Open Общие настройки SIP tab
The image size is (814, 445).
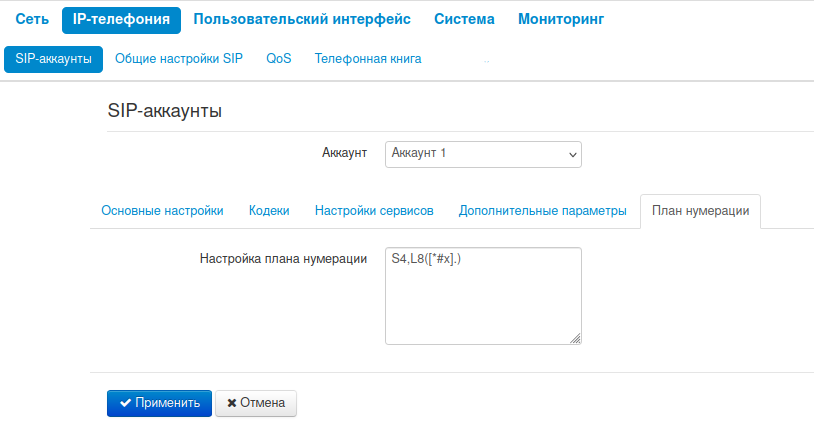coord(179,59)
